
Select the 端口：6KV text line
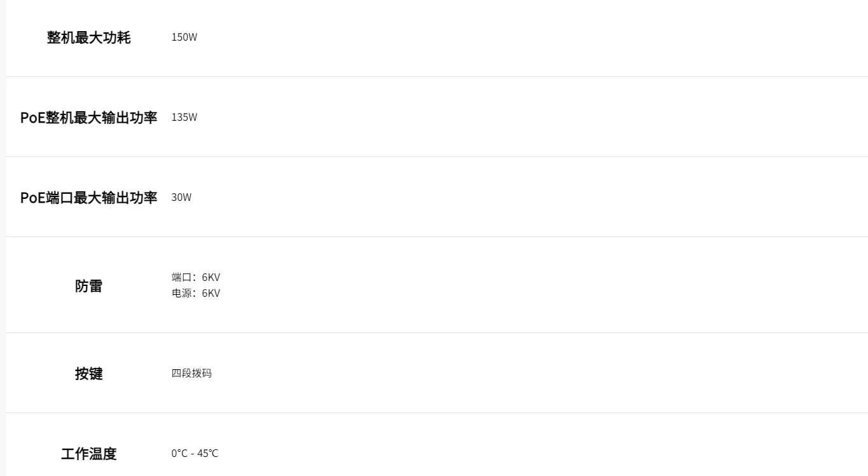tap(196, 277)
